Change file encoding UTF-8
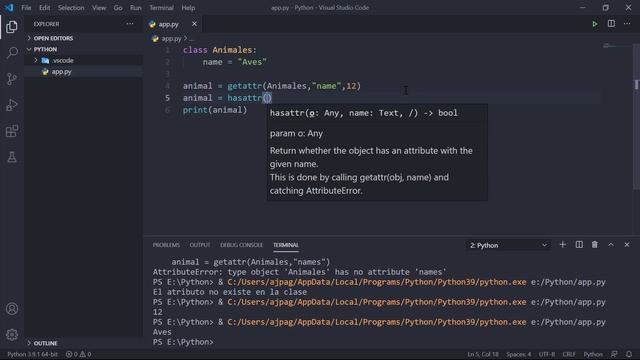The width and height of the screenshot is (640, 360). click(x=547, y=354)
